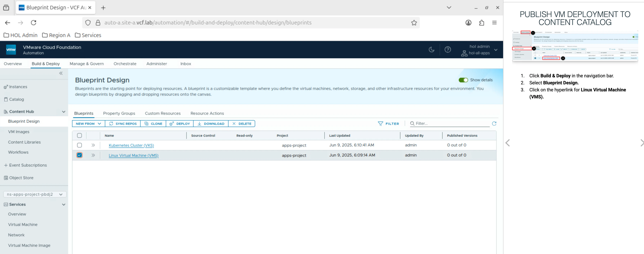Screen dimensions: 644x254
Task: Open HOL Admin bookmark folder
Action: click(x=21, y=35)
